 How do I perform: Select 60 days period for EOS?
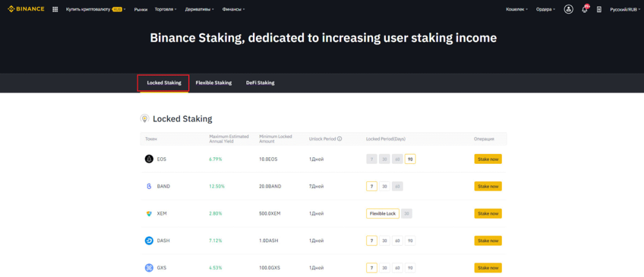tap(397, 159)
